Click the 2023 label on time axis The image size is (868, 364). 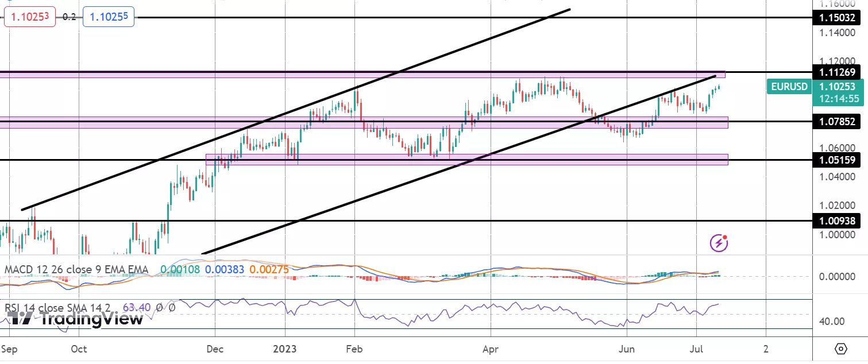point(286,348)
